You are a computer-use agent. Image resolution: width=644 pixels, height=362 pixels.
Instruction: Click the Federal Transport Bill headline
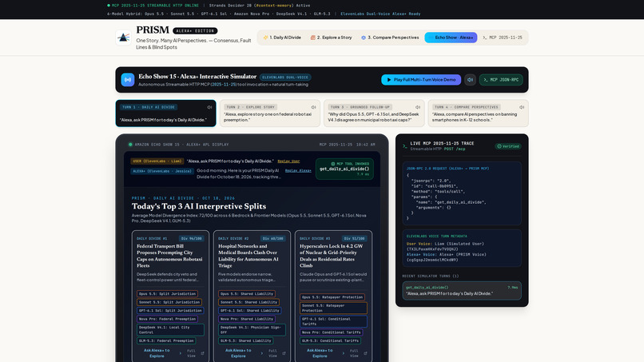pyautogui.click(x=169, y=256)
